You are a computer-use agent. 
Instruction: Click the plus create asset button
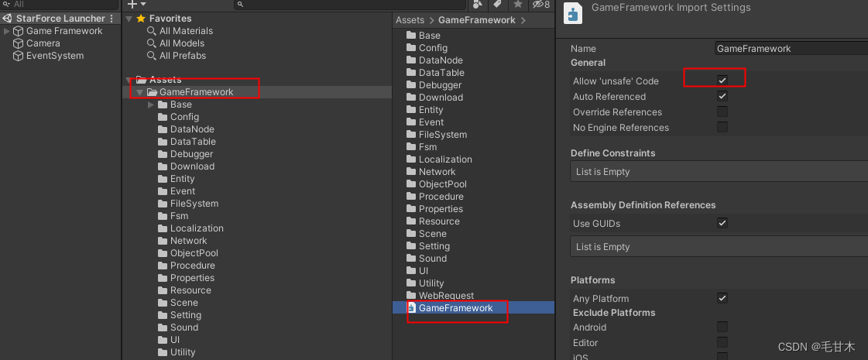tap(132, 5)
